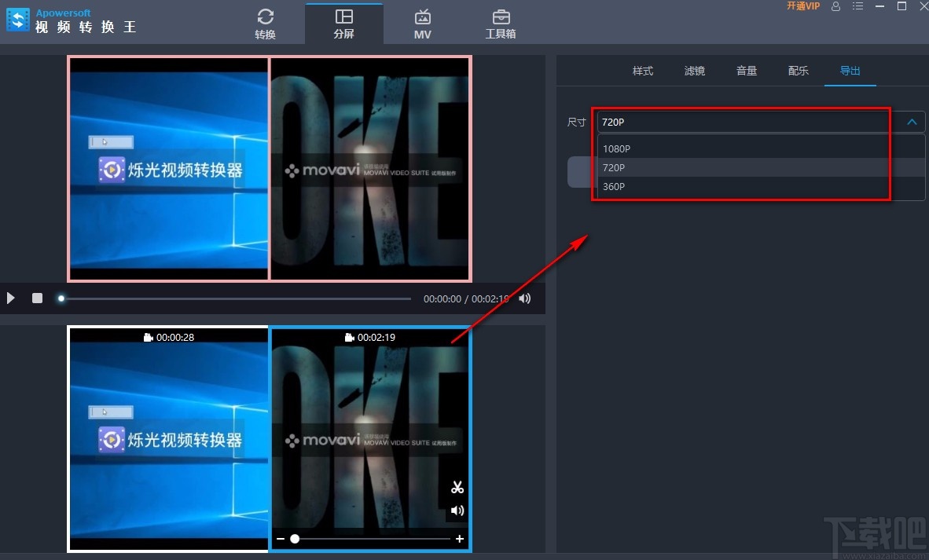Click the plus to zoom the clip preview
The image size is (929, 560).
click(461, 539)
